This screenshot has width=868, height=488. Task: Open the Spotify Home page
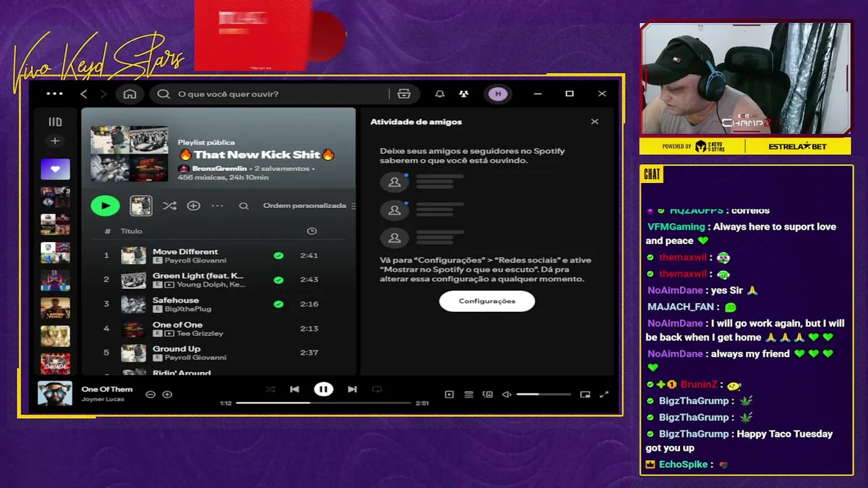[x=130, y=94]
